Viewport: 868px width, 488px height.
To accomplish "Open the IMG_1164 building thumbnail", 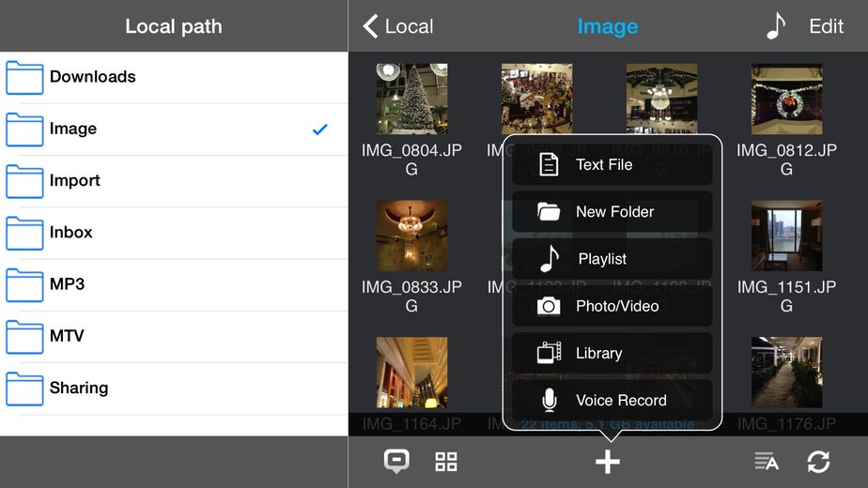I will pyautogui.click(x=411, y=373).
